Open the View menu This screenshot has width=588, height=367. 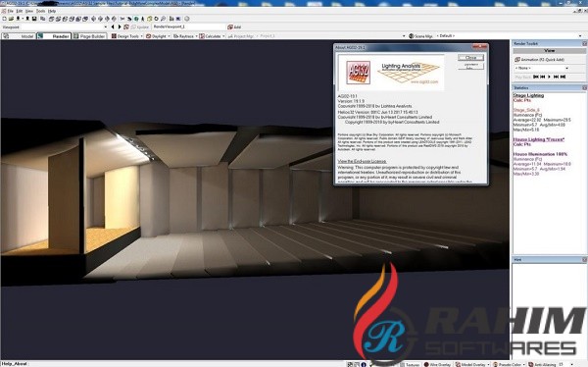click(x=28, y=11)
